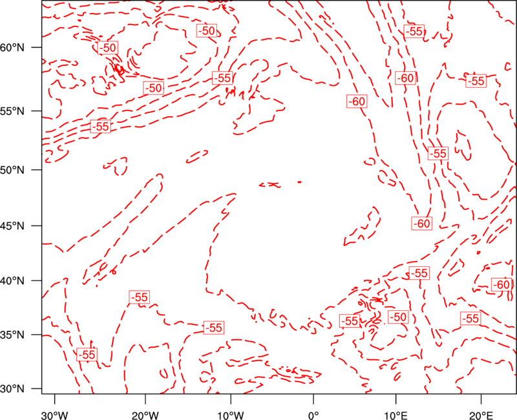Screen dimensions: 517x420
Task: Select the -55 contour label near 57°N 19°E
Action: pos(476,81)
